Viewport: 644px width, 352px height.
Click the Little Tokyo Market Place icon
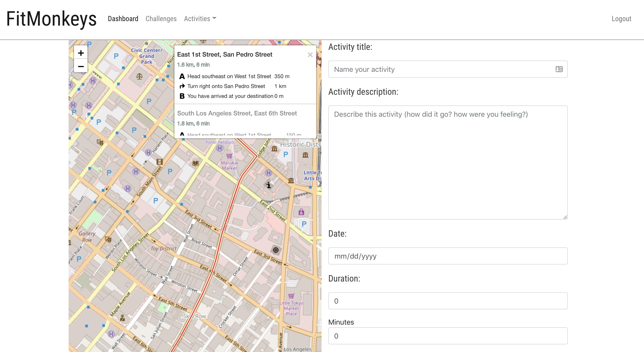click(x=291, y=296)
